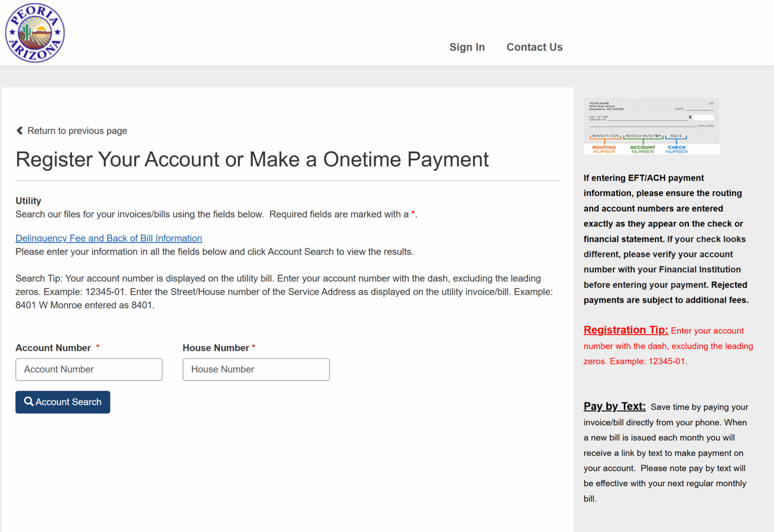
Task: Click the Account Number field label
Action: 53,348
